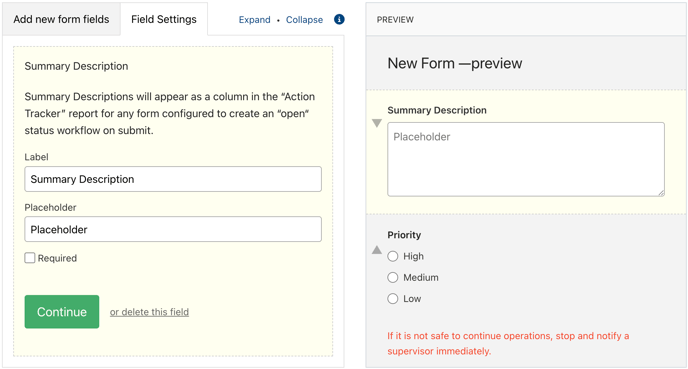This screenshot has height=369, width=688.
Task: Click the 'New Form —preview' heading
Action: [455, 63]
